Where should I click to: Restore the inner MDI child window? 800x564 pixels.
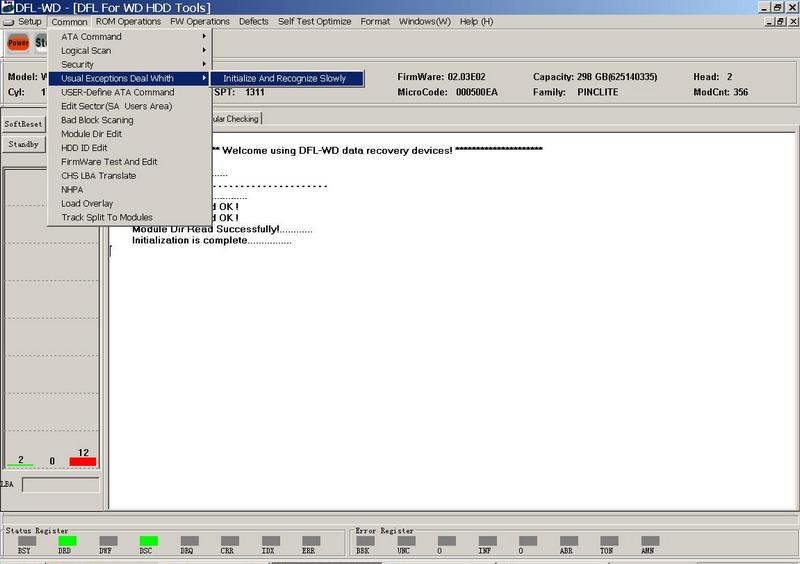pyautogui.click(x=781, y=21)
